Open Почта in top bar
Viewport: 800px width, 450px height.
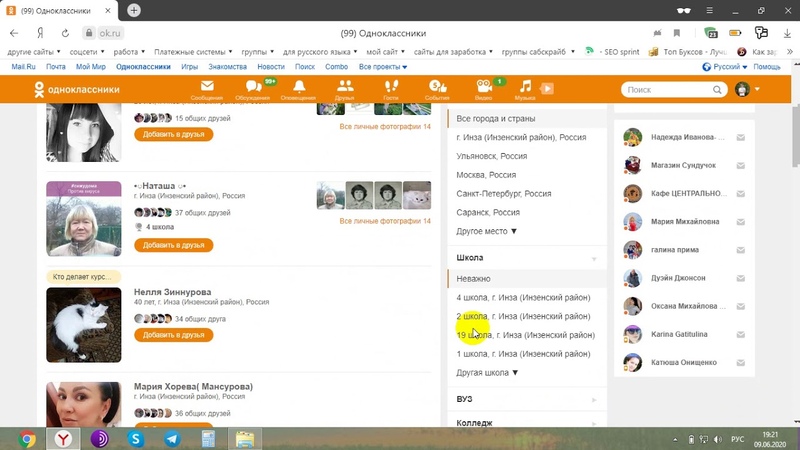[56, 67]
